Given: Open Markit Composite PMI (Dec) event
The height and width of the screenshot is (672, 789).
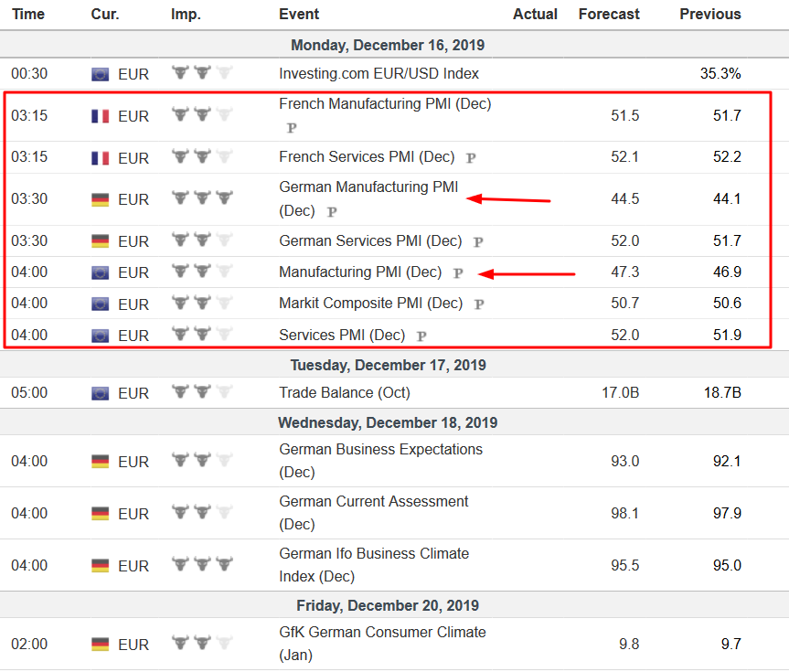Looking at the screenshot, I should click(x=371, y=304).
